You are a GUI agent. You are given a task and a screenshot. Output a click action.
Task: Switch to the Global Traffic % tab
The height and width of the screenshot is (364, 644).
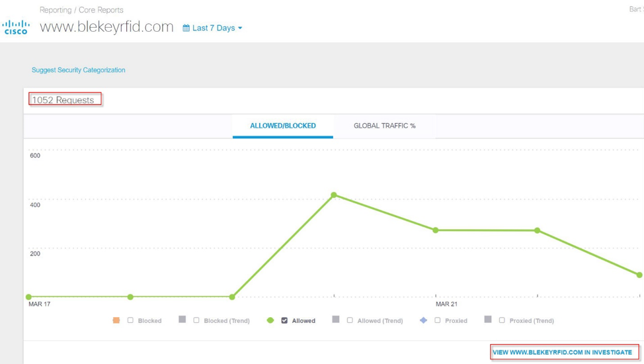pos(384,126)
